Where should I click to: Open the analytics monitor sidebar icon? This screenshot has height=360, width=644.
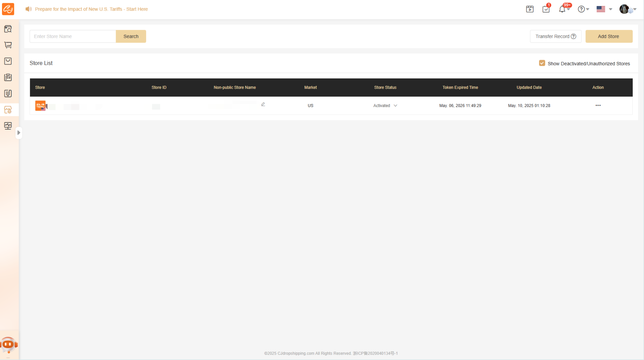8,126
